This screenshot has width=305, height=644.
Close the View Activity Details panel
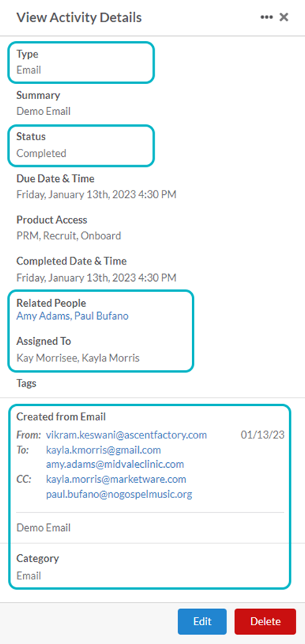coord(283,17)
